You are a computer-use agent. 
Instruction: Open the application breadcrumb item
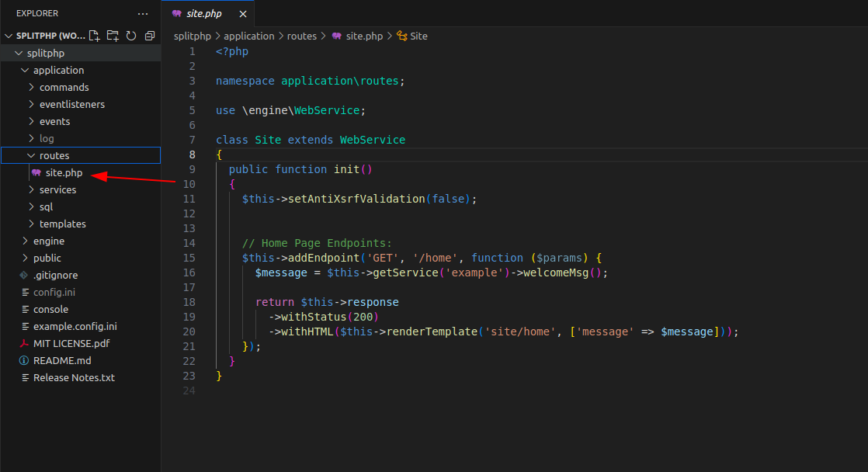249,36
